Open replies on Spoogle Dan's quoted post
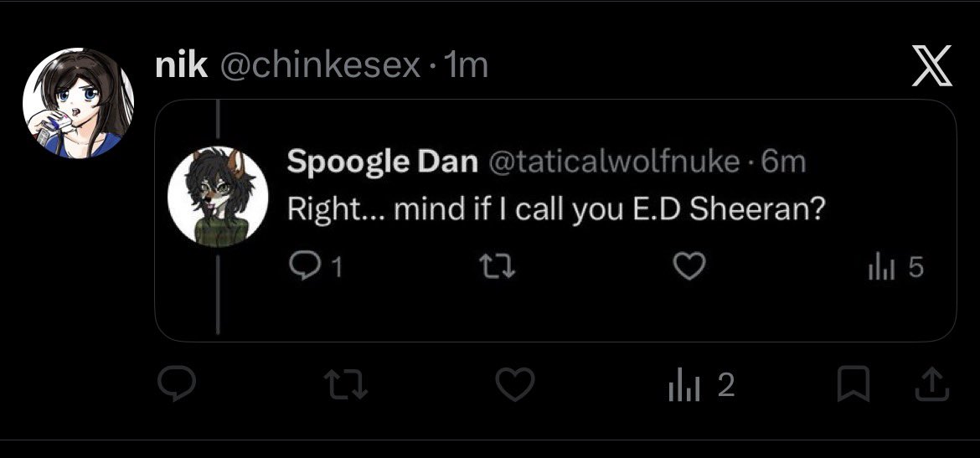The height and width of the screenshot is (458, 980). 316,267
